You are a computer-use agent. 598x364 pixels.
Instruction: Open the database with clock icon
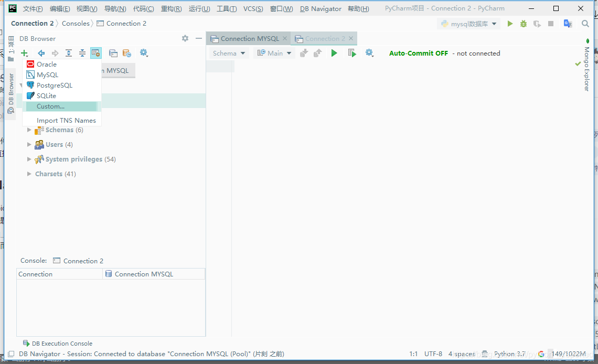click(x=126, y=53)
